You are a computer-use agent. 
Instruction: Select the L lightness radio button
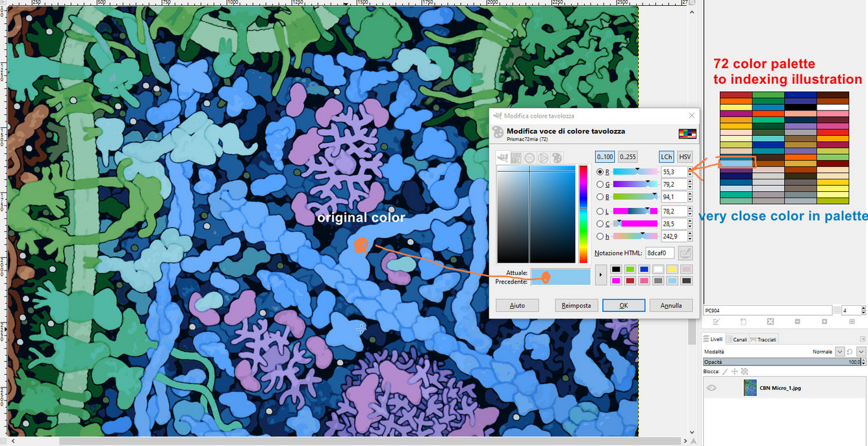pyautogui.click(x=600, y=211)
